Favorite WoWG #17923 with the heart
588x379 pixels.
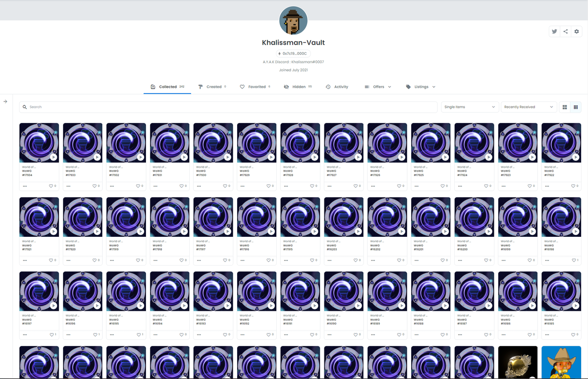point(530,186)
